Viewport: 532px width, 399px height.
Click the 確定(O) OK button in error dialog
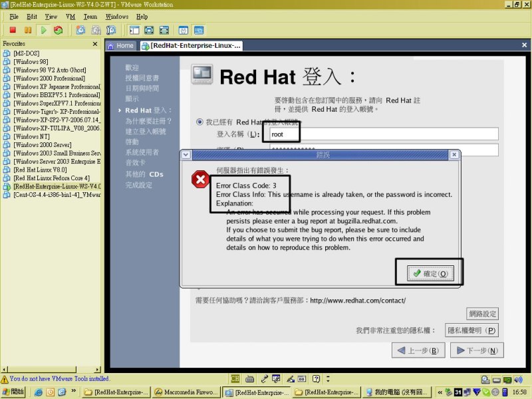[x=430, y=273]
